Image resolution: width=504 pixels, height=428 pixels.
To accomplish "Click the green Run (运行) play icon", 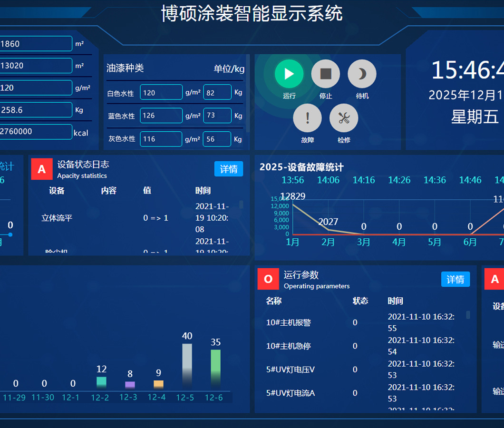I will (x=289, y=74).
